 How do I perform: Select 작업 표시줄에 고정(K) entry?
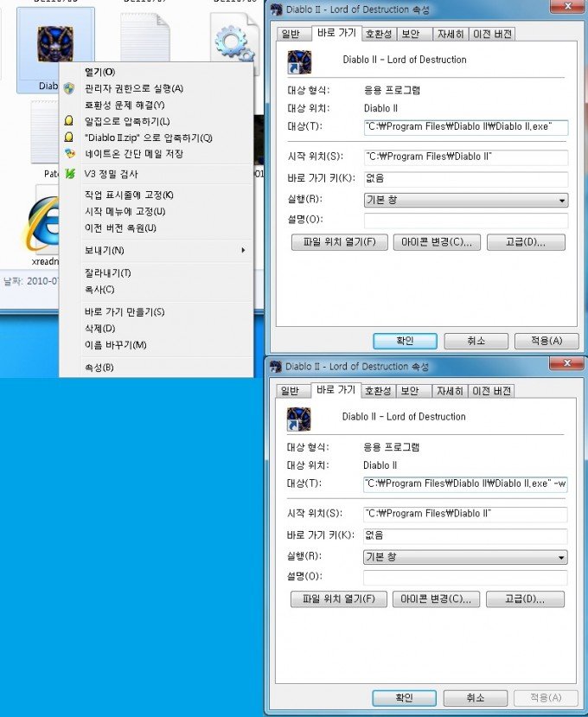(x=129, y=195)
